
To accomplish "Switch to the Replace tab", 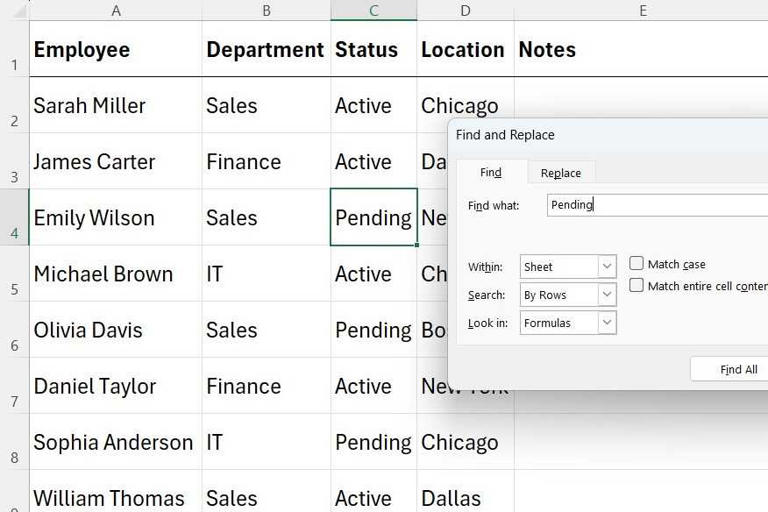I will tap(561, 173).
